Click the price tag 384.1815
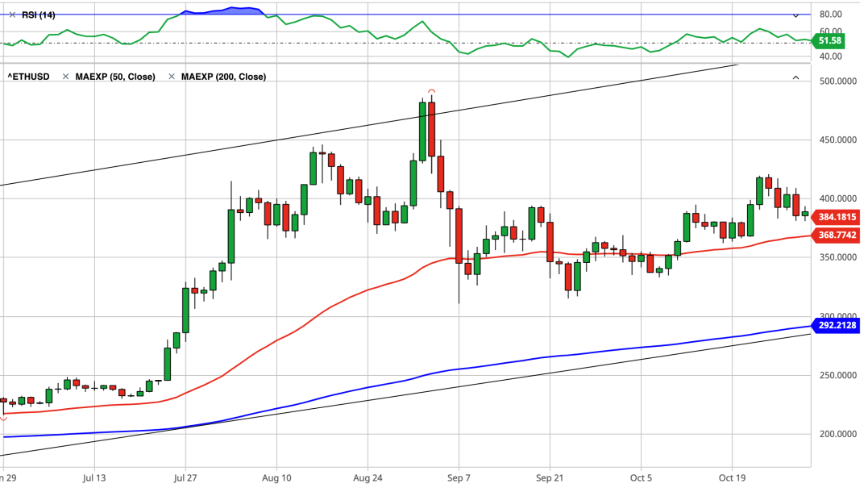This screenshot has width=868, height=492. (836, 217)
